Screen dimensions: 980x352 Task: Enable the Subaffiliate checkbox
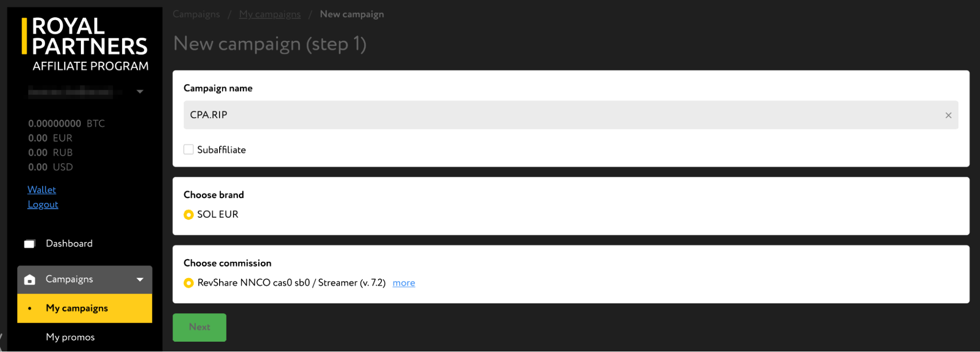point(188,150)
